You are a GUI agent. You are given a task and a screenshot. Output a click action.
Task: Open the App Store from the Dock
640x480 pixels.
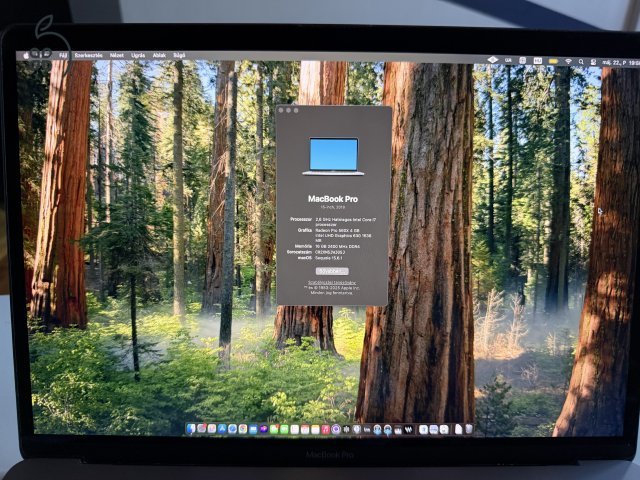[222, 429]
